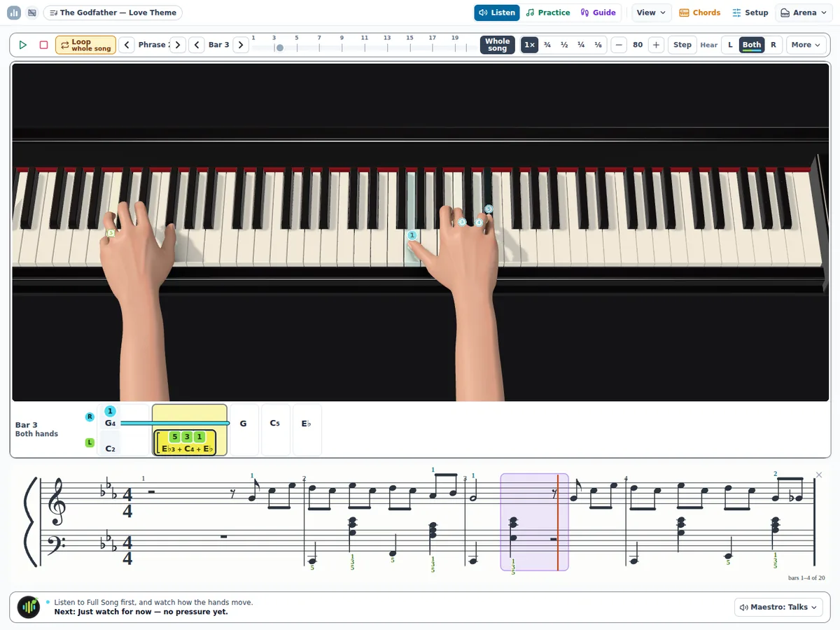840x630 pixels.
Task: Expand the Arena dropdown
Action: click(804, 13)
